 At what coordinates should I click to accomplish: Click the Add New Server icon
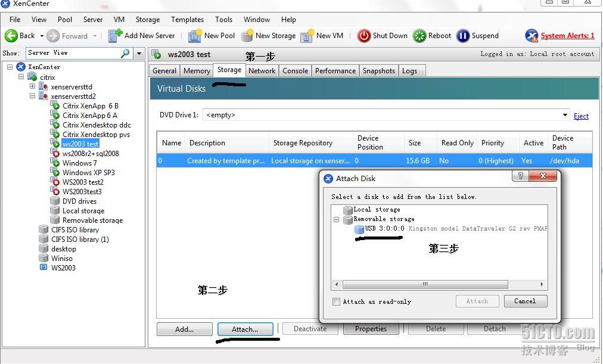pyautogui.click(x=114, y=35)
